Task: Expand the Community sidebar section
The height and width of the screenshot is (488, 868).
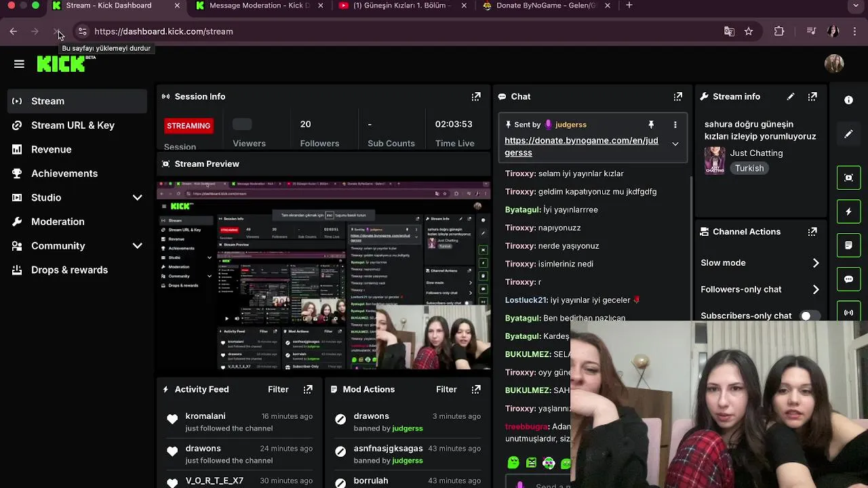Action: tap(137, 246)
